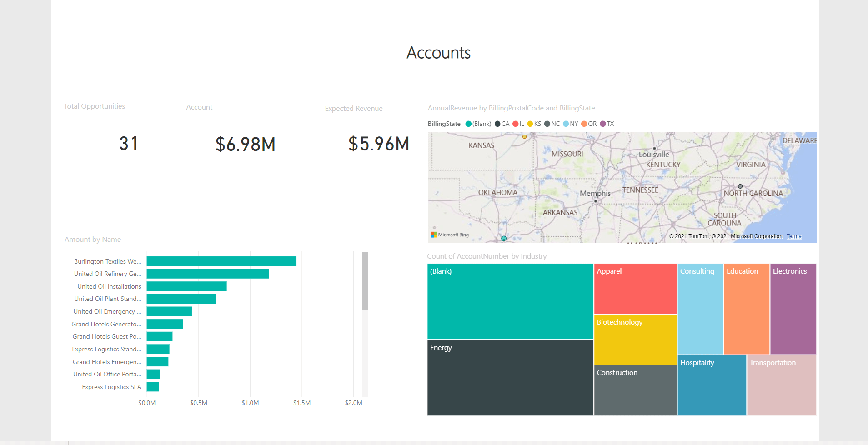868x445 pixels.
Task: Open the map Terms link
Action: [794, 236]
